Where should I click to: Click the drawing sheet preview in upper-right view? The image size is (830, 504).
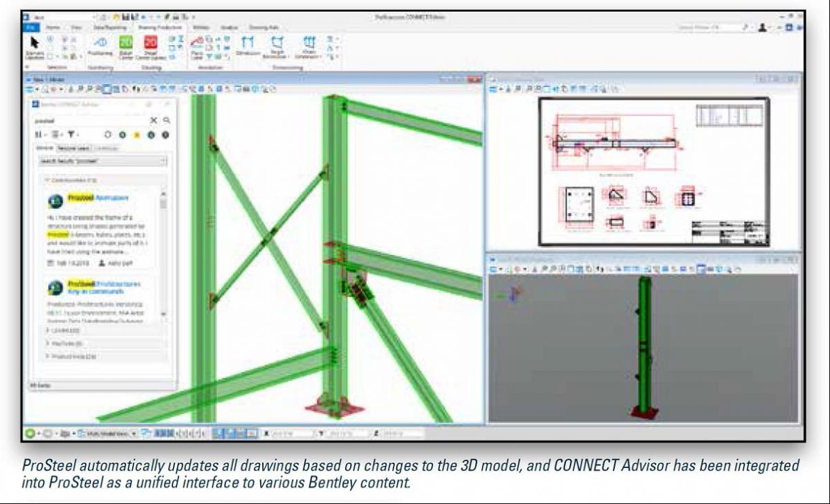point(654,171)
